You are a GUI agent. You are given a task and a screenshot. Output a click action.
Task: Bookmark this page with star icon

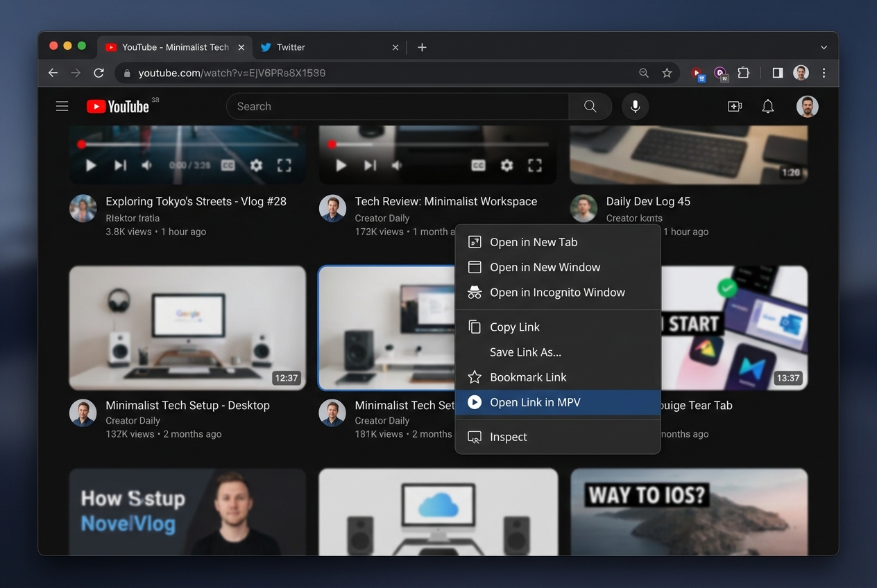coord(667,73)
